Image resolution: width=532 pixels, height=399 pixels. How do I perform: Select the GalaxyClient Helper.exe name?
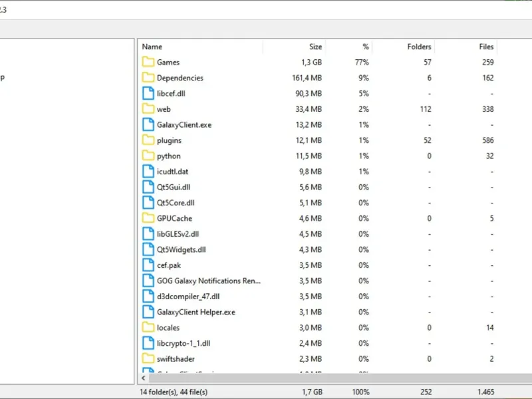point(196,312)
